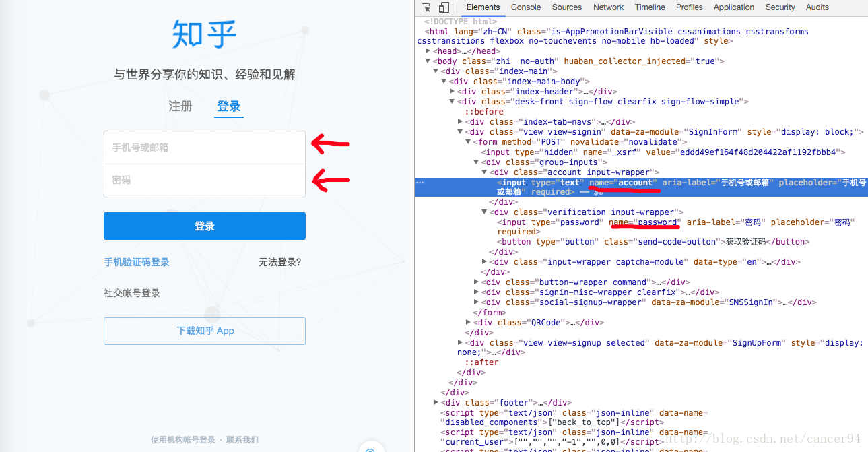Select the inspect element cursor icon
This screenshot has width=868, height=452.
pos(426,7)
